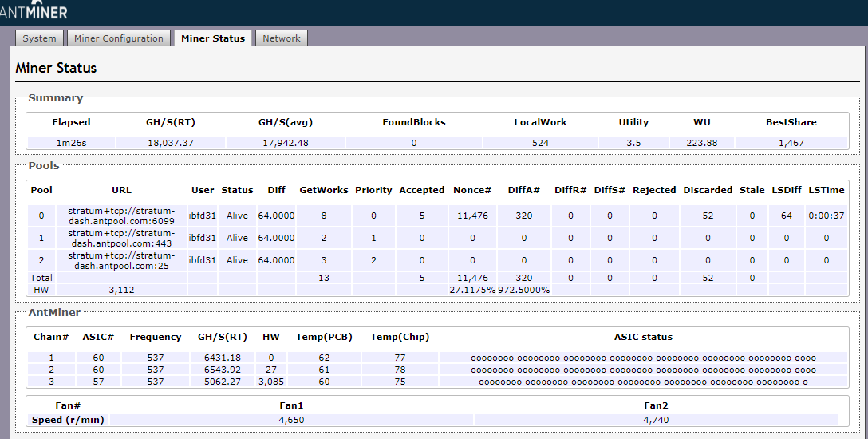Viewport: 868px width, 439px height.
Task: Click the Pool 0 stratum URL ending in 6099
Action: pos(121,216)
